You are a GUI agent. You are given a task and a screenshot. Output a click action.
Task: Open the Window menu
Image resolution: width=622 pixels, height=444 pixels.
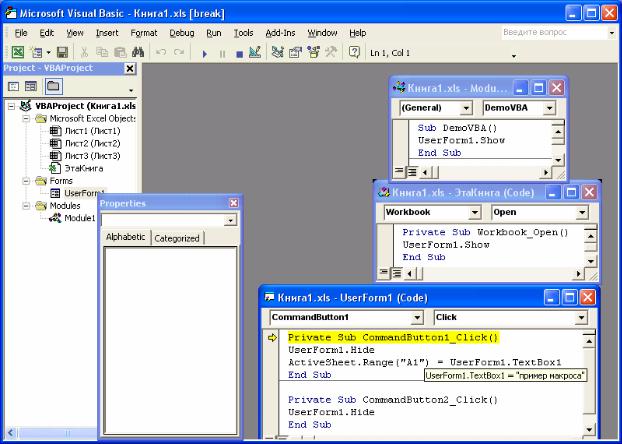322,33
